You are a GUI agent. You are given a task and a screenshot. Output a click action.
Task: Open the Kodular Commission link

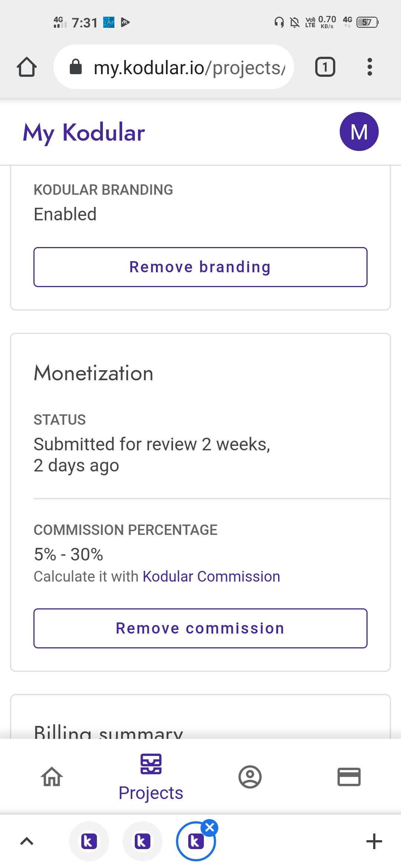pyautogui.click(x=211, y=576)
